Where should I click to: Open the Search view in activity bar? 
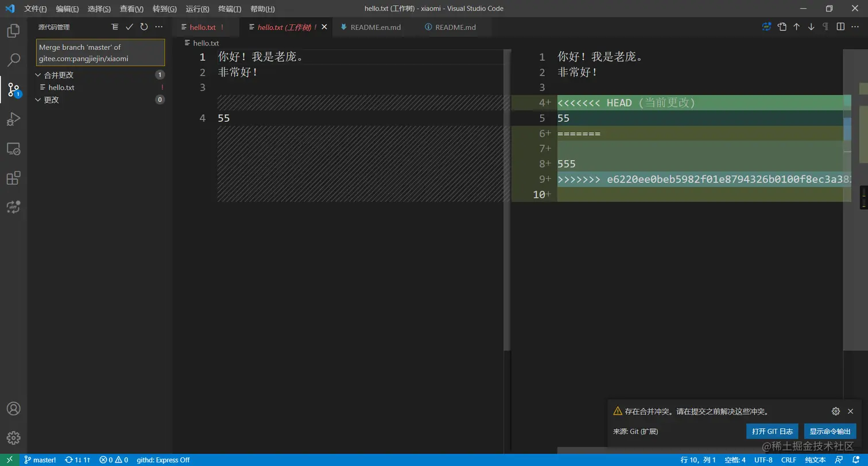click(x=13, y=60)
